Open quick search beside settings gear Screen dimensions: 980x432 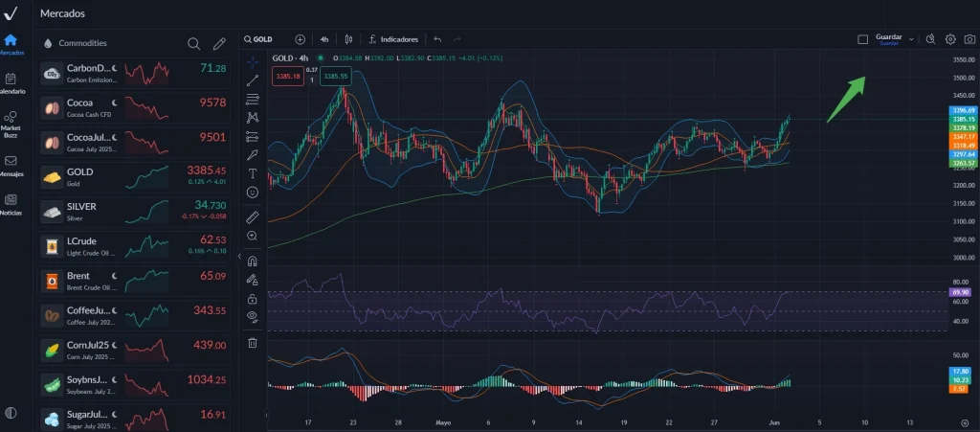[930, 39]
